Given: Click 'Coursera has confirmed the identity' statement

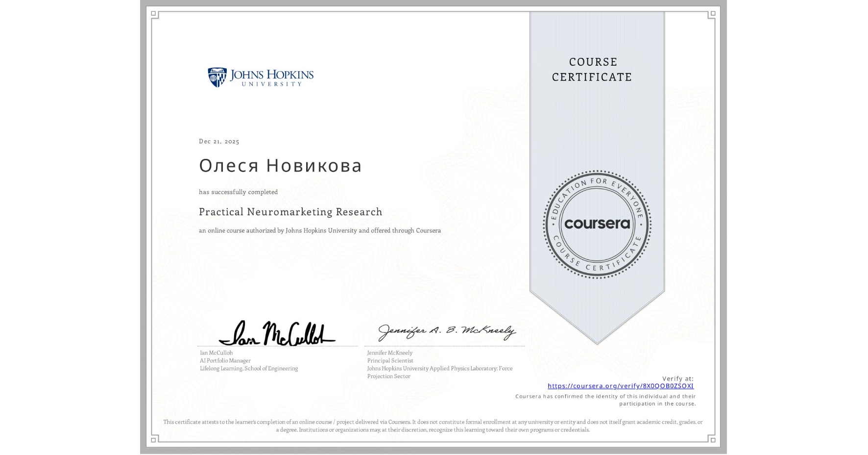Looking at the screenshot, I should (x=606, y=400).
